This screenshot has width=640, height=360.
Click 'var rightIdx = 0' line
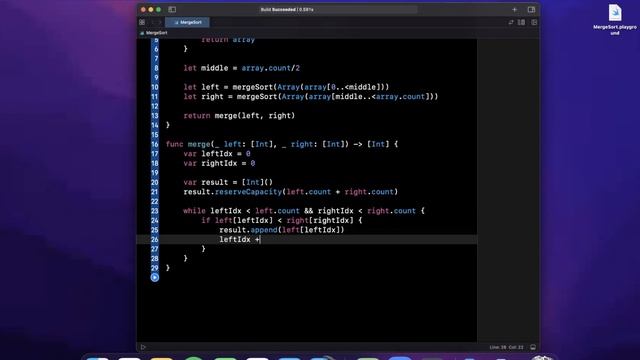219,163
